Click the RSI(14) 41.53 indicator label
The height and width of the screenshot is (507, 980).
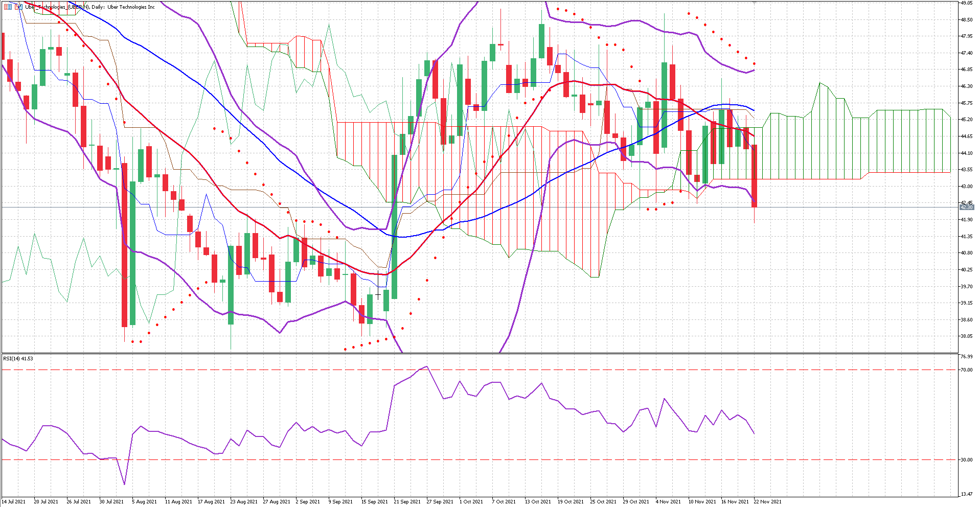[x=18, y=358]
